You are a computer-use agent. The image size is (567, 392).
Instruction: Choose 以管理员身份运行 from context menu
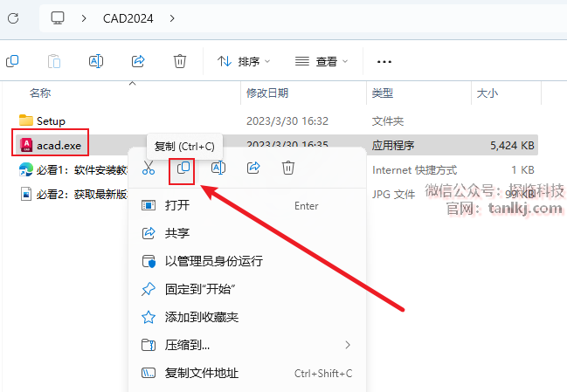(x=247, y=261)
